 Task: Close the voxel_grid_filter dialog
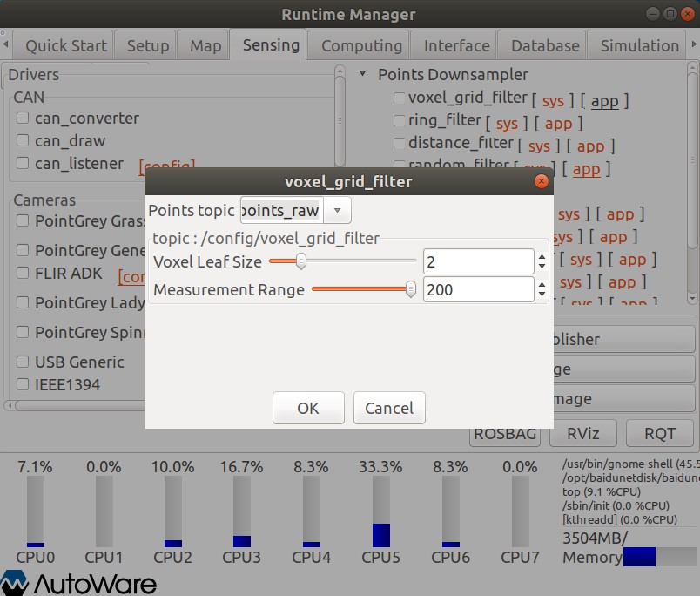[541, 181]
